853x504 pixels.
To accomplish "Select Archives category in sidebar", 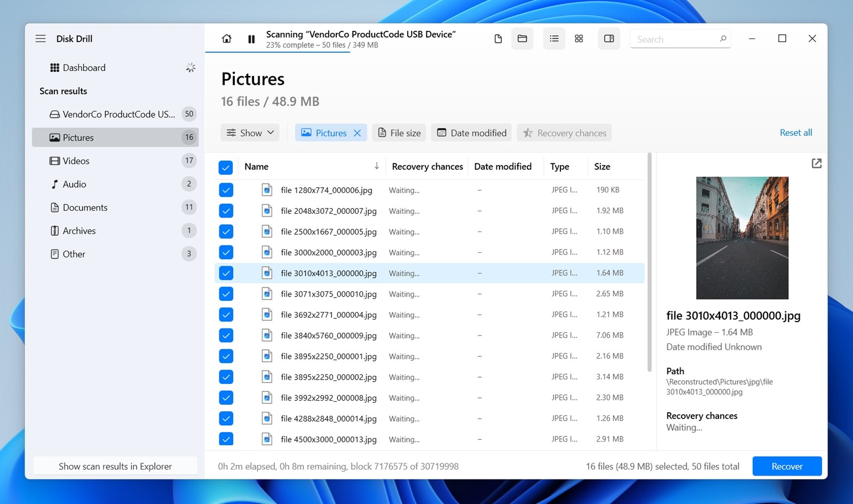I will 115,231.
